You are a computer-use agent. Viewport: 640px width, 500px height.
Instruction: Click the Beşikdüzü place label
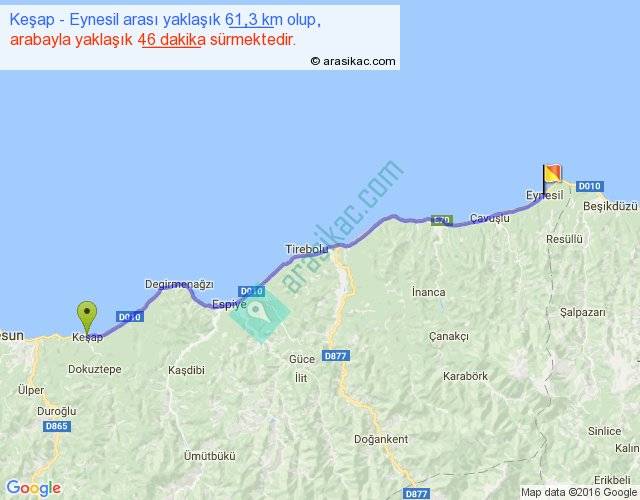(x=609, y=206)
